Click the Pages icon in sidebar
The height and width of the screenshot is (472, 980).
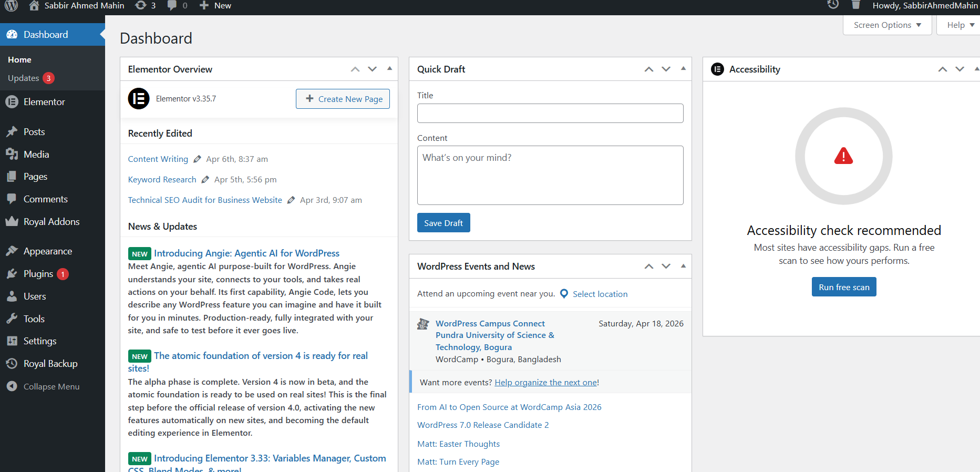click(12, 177)
